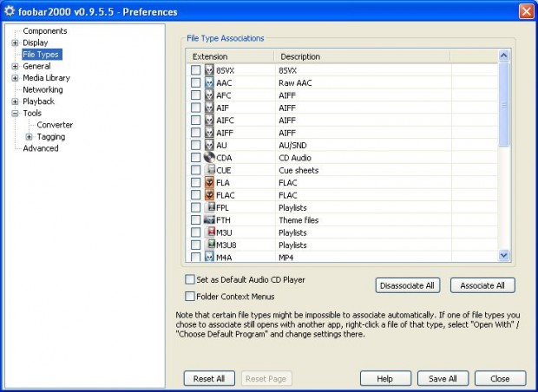Open the Advanced preferences page
The width and height of the screenshot is (538, 392).
coord(41,148)
